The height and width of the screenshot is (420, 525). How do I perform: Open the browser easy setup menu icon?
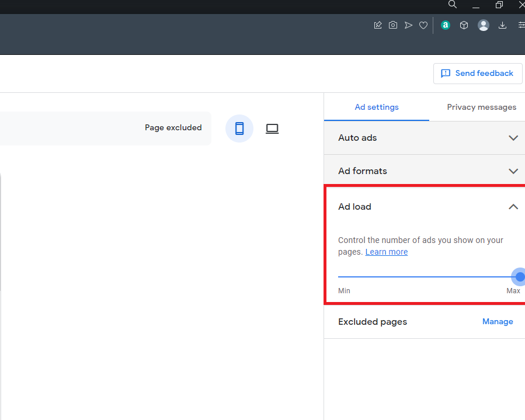pos(521,25)
